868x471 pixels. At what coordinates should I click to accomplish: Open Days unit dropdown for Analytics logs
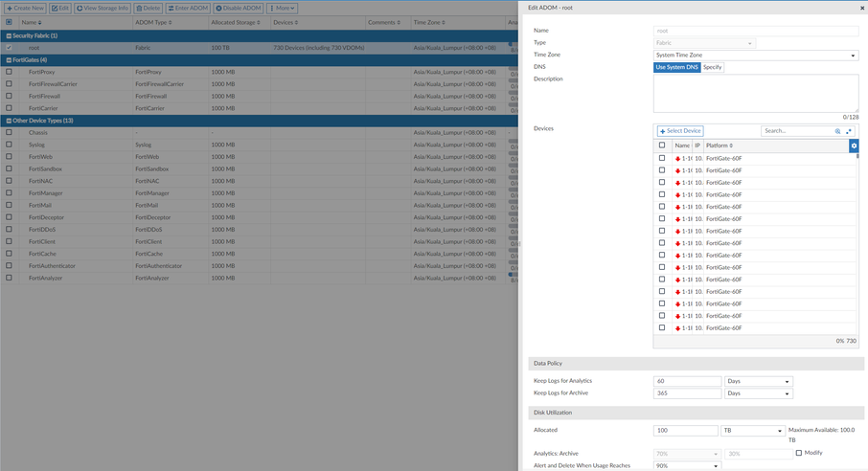click(x=759, y=381)
